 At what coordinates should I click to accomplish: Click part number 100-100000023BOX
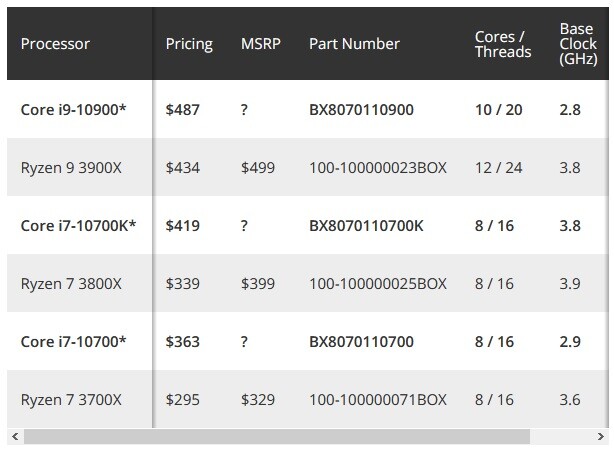click(377, 167)
